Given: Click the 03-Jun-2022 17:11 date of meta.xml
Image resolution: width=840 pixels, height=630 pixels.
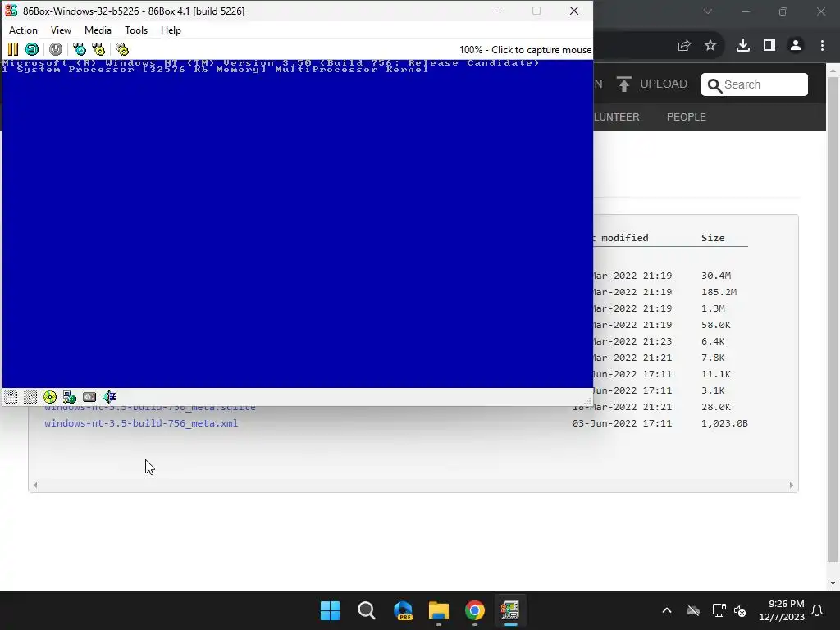Looking at the screenshot, I should click(x=622, y=423).
